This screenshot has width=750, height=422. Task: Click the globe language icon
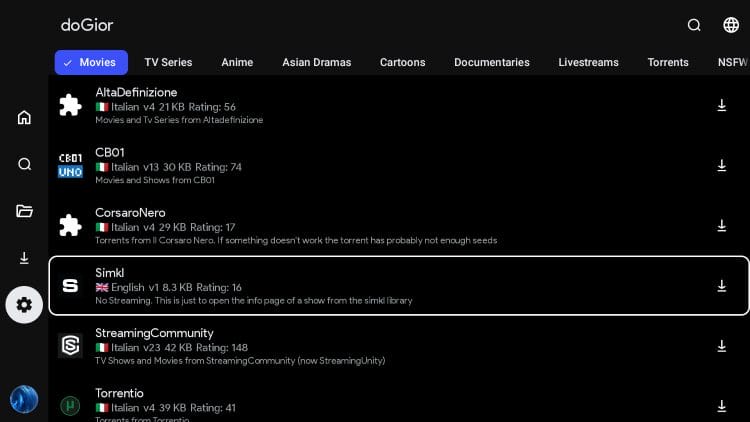[x=731, y=25]
